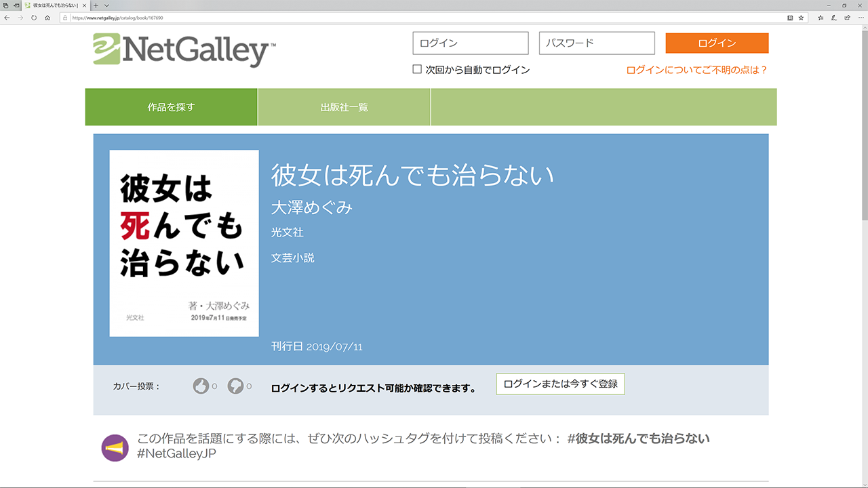The image size is (868, 488).
Task: Click the 刊行日 2019/07/11 text
Action: [x=317, y=346]
